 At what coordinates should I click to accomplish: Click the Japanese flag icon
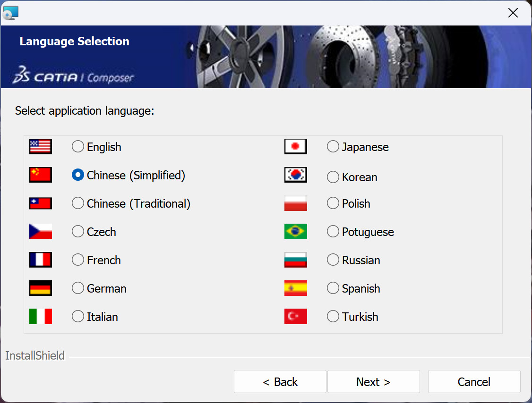coord(295,147)
